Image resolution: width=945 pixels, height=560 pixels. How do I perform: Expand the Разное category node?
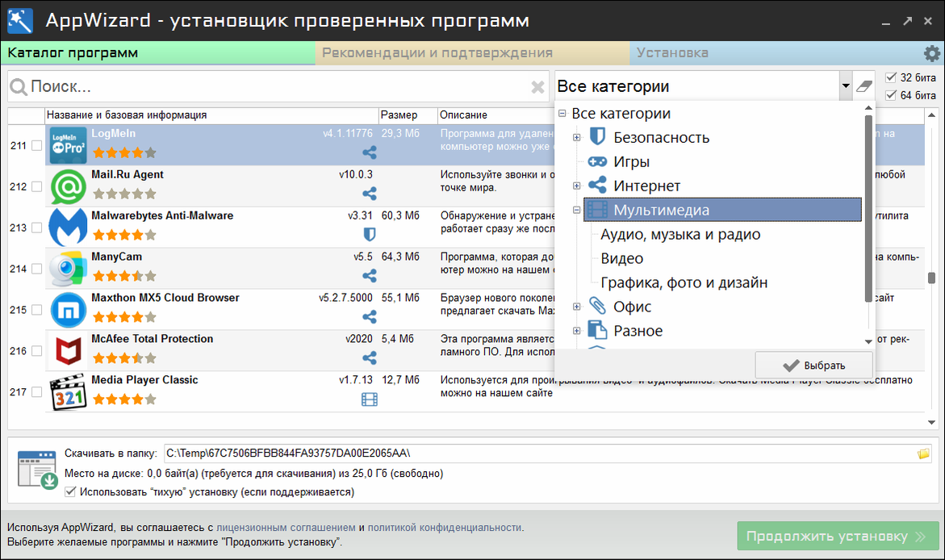tap(577, 330)
